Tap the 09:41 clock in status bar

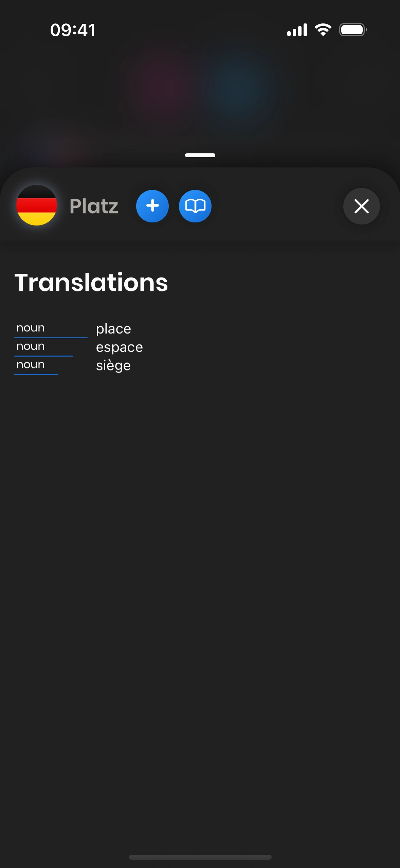(73, 30)
